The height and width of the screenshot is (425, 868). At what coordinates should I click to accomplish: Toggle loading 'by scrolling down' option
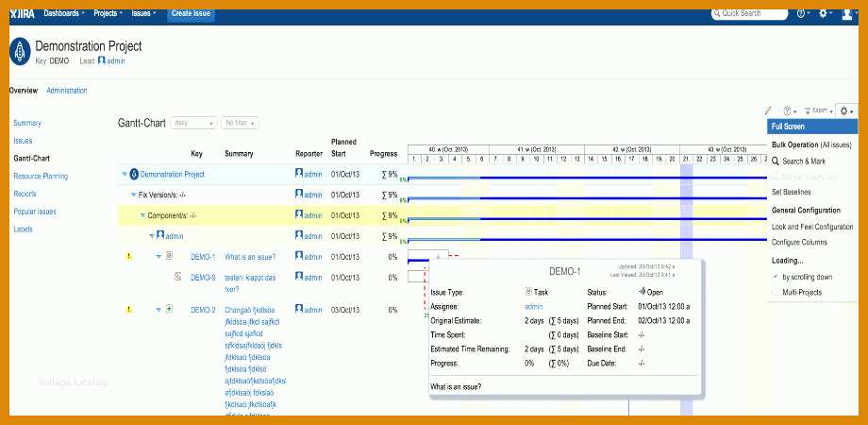[x=776, y=277]
